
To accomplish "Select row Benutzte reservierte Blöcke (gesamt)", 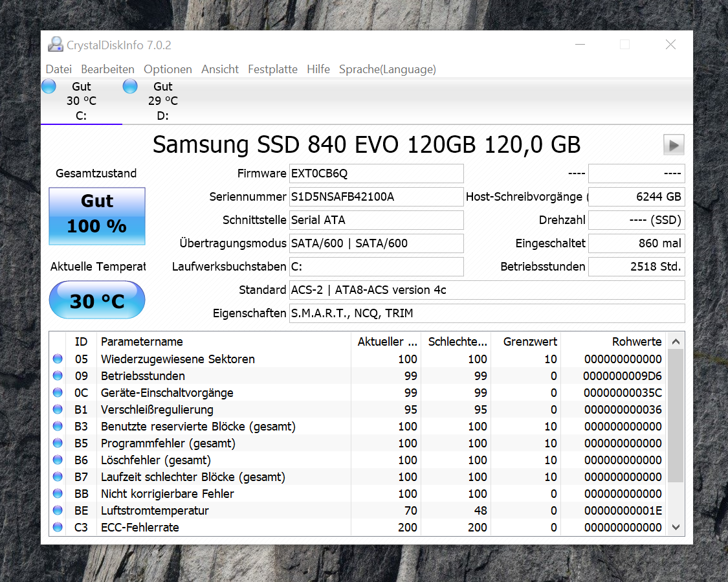I will [x=358, y=427].
